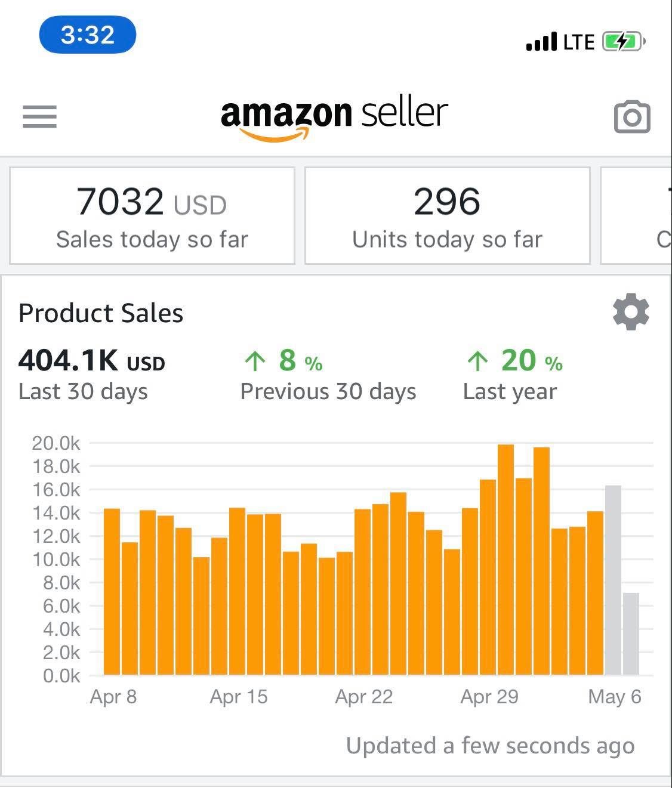This screenshot has width=672, height=788.
Task: Tap the Previous 30 days comparison label
Action: [x=328, y=392]
